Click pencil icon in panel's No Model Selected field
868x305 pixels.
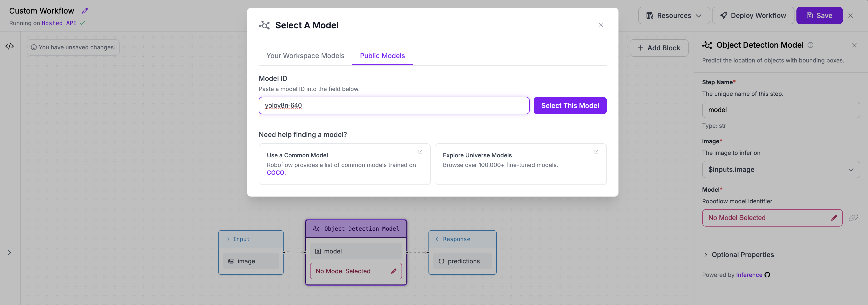834,218
